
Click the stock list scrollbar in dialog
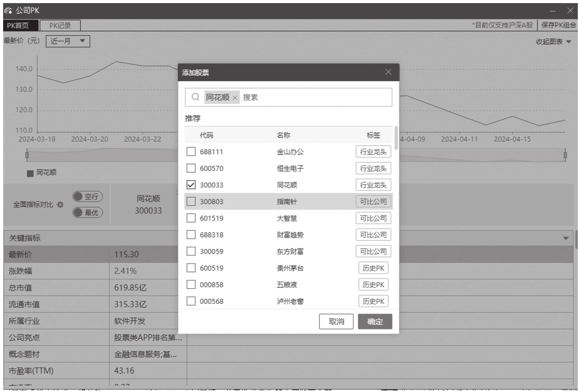point(396,138)
